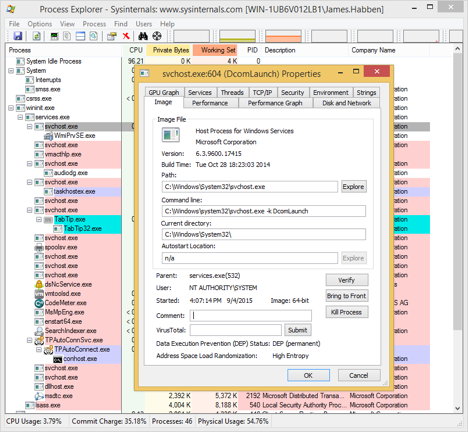This screenshot has height=432, width=468.
Task: Open the Performance Graph tab
Action: pos(275,103)
